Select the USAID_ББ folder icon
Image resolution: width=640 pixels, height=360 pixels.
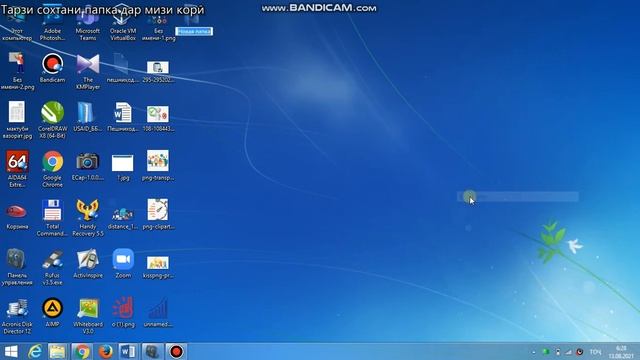click(x=88, y=118)
